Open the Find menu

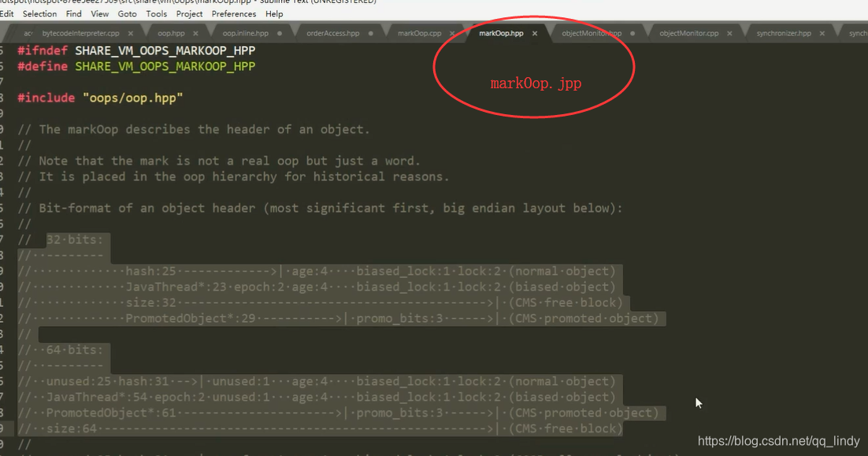click(73, 14)
